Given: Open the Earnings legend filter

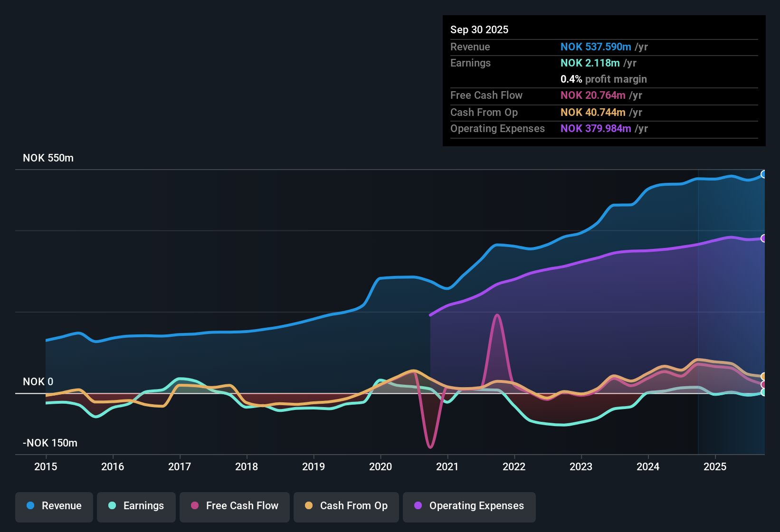Looking at the screenshot, I should [136, 506].
